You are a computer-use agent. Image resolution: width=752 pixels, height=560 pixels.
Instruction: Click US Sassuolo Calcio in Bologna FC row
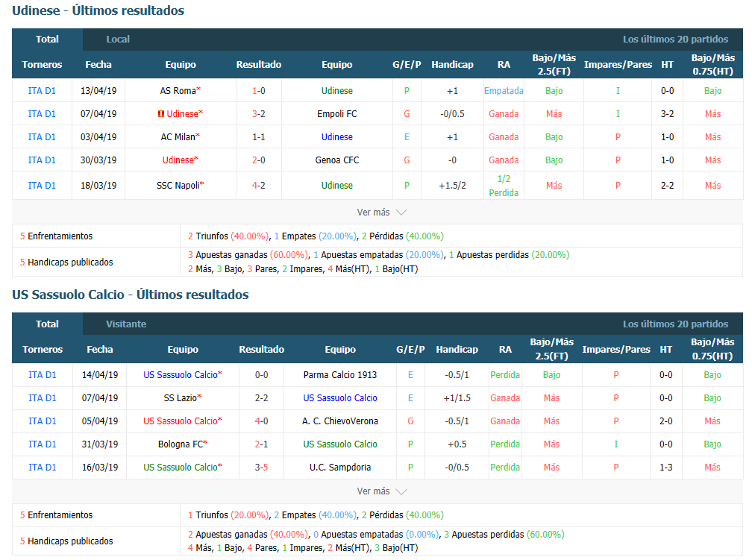click(340, 444)
